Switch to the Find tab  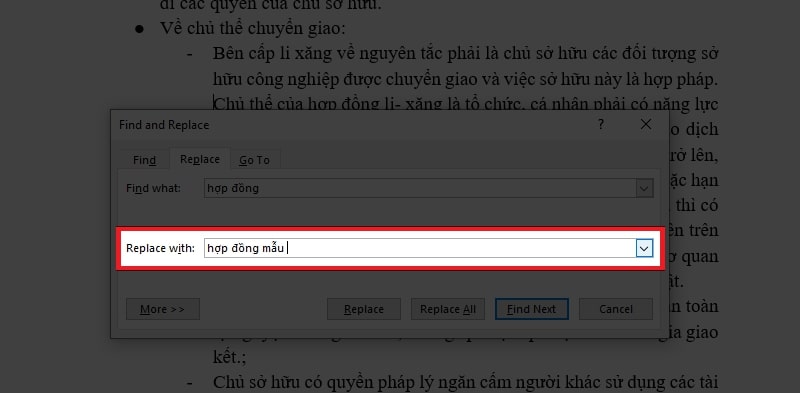pyautogui.click(x=144, y=160)
